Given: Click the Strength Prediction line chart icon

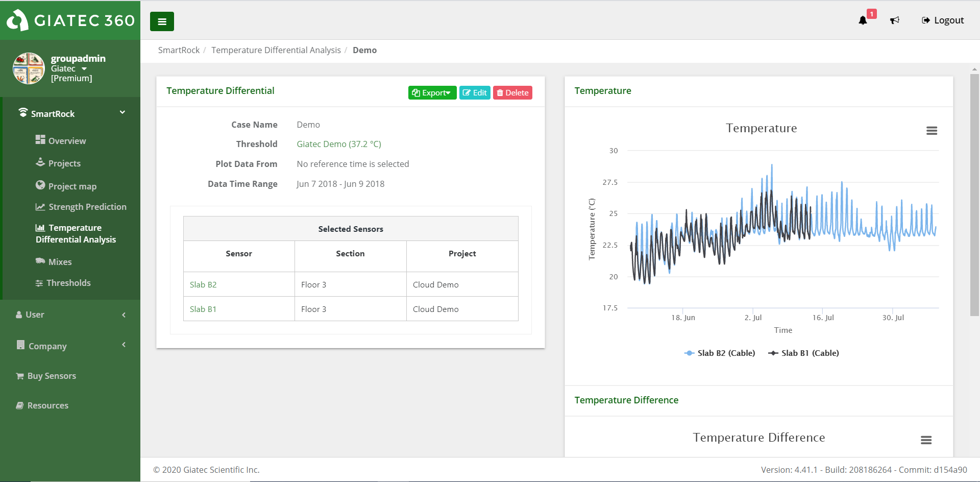Looking at the screenshot, I should click(x=40, y=207).
